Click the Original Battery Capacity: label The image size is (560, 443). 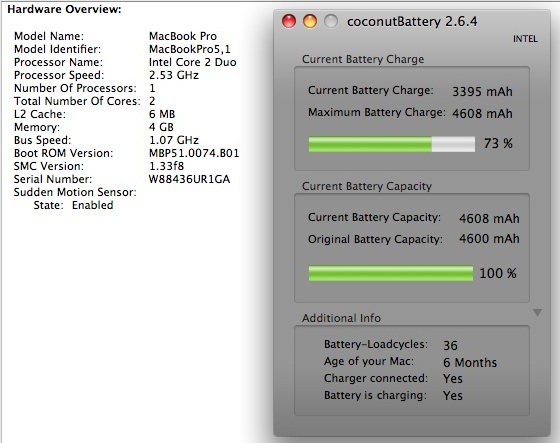point(375,239)
